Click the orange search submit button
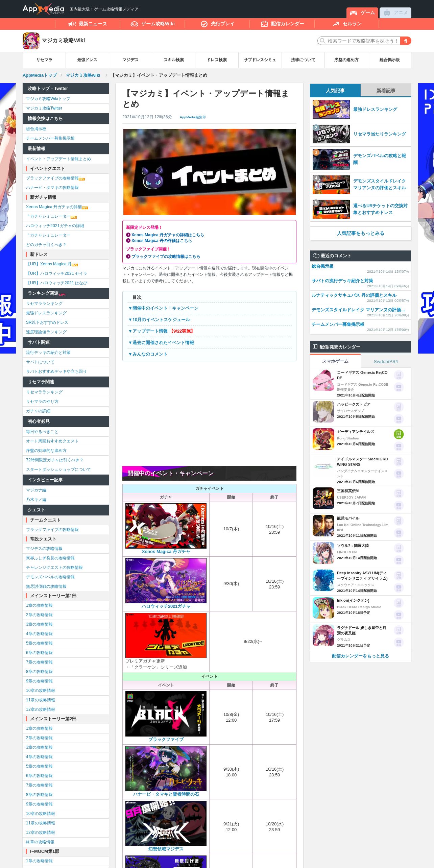This screenshot has width=434, height=868. pyautogui.click(x=406, y=41)
